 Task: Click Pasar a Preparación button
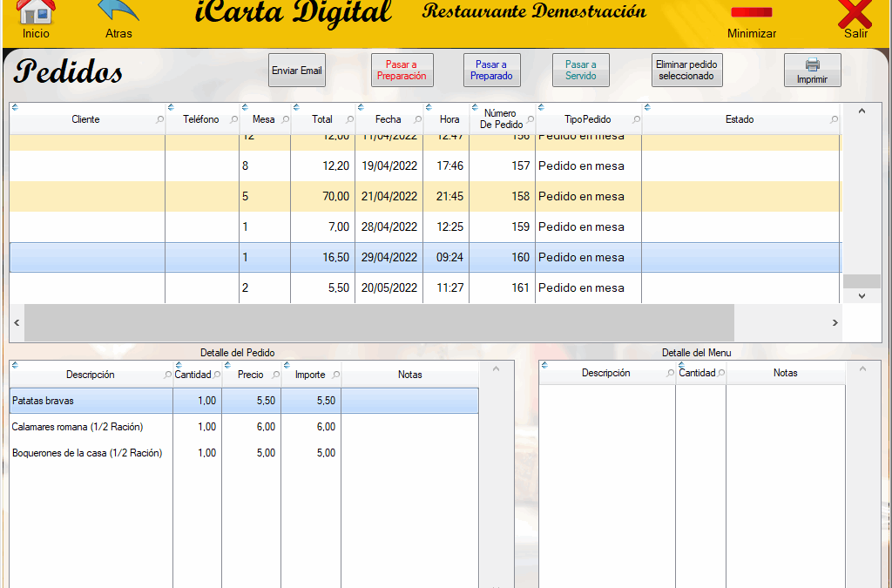(402, 71)
